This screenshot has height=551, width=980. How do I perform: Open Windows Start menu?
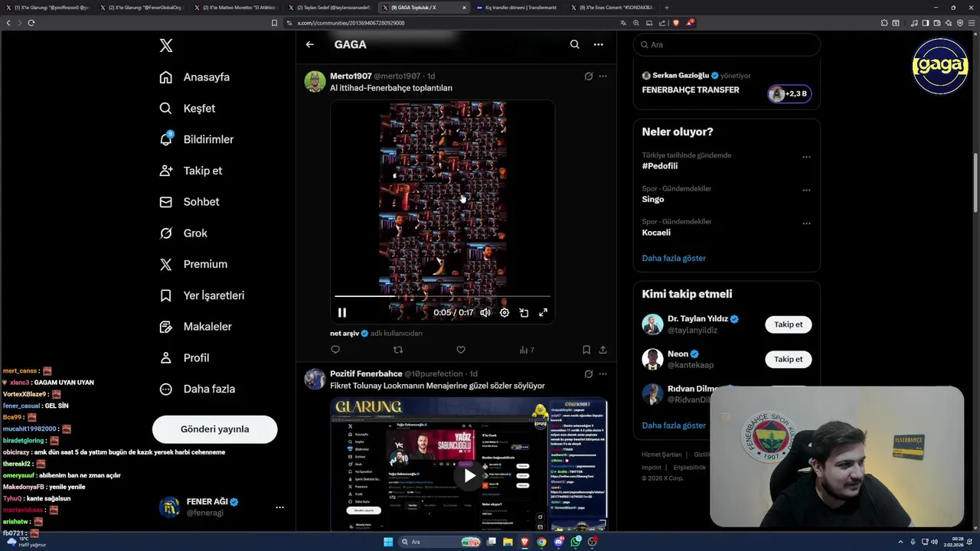(388, 542)
